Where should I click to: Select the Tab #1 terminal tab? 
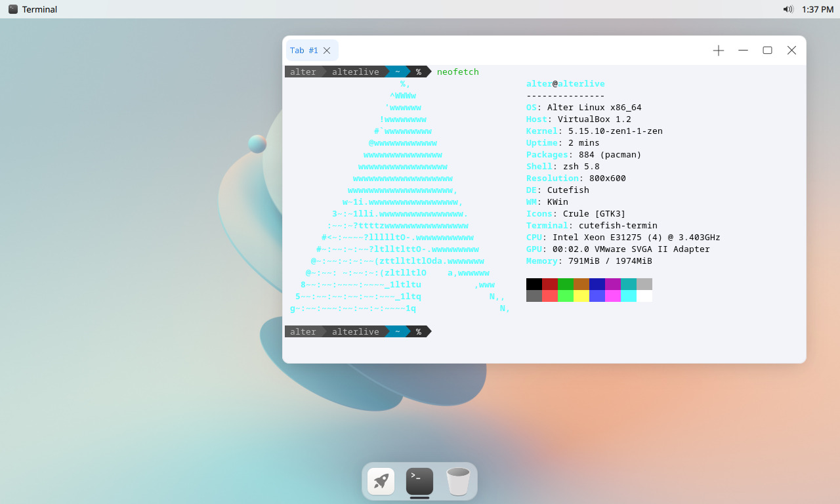click(312, 51)
